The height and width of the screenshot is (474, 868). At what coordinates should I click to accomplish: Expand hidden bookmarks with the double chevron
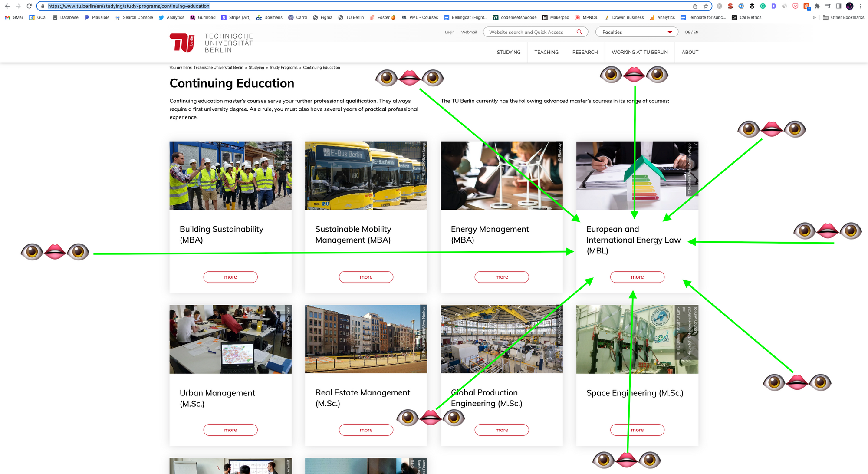pos(814,18)
